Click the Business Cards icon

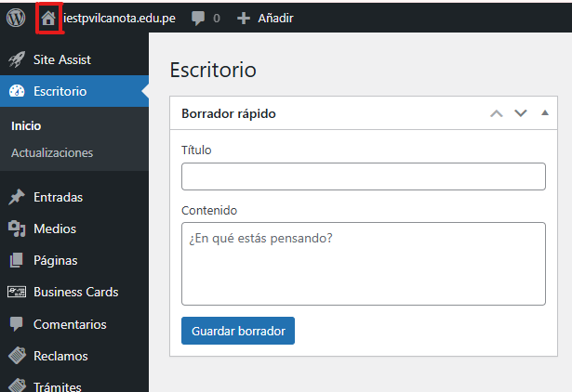[16, 292]
